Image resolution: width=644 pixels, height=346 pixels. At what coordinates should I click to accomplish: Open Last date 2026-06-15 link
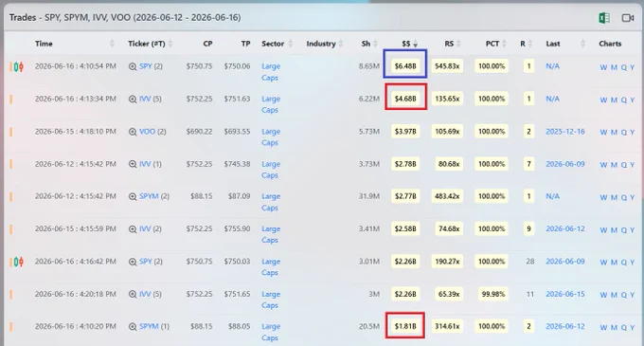[565, 294]
